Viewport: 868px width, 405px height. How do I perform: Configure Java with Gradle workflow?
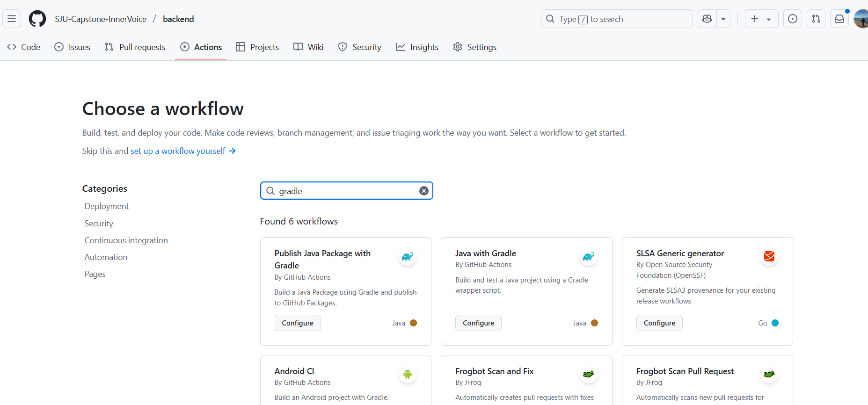pyautogui.click(x=478, y=323)
